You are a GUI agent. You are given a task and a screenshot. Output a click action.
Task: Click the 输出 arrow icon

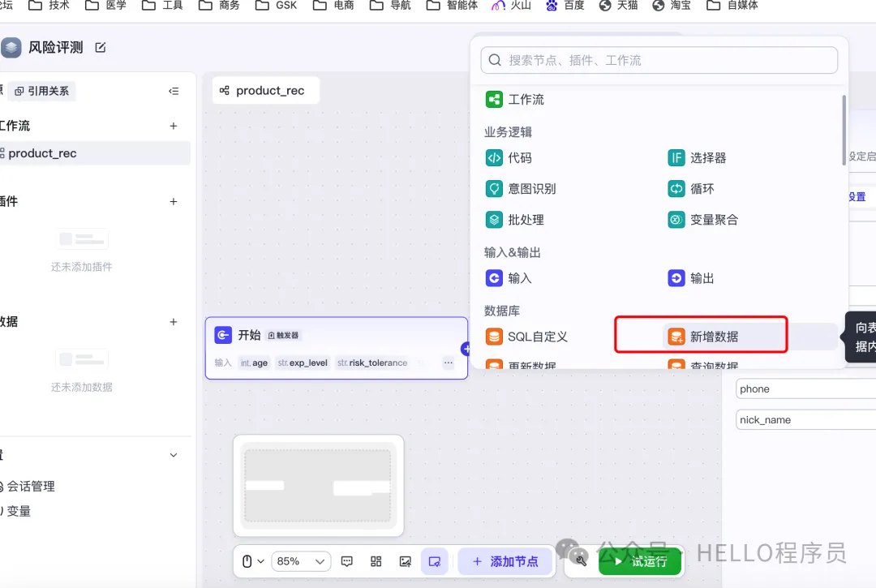[676, 278]
